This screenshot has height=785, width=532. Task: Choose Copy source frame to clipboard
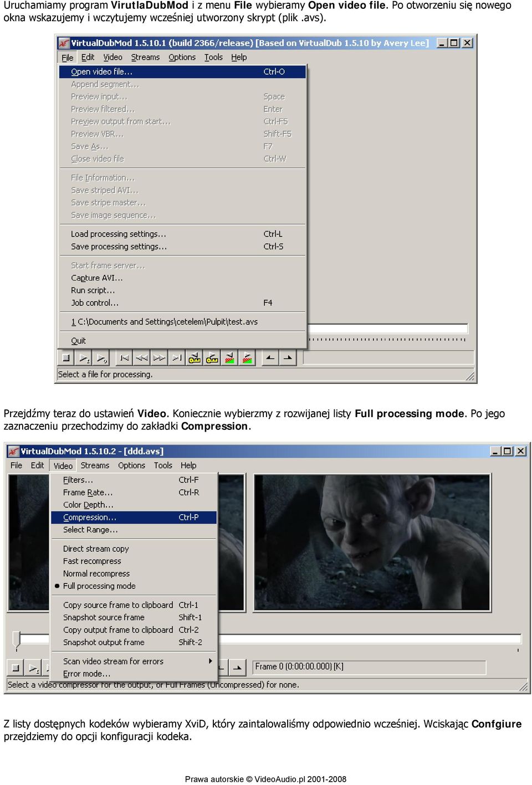click(x=134, y=605)
